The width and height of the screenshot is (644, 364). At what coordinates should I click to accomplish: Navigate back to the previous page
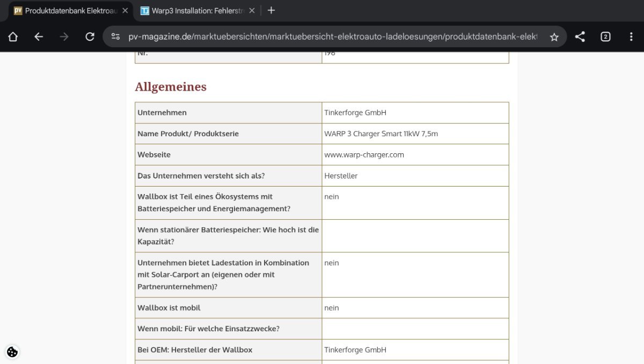(39, 36)
